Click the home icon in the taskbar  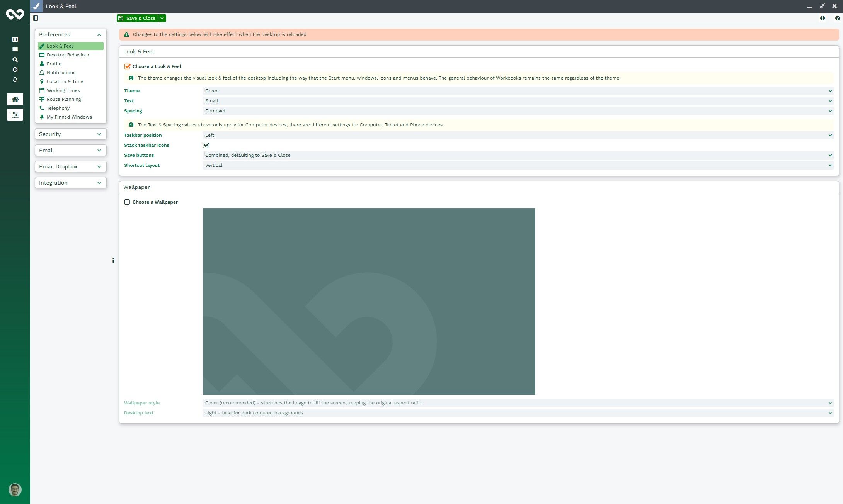pyautogui.click(x=15, y=99)
